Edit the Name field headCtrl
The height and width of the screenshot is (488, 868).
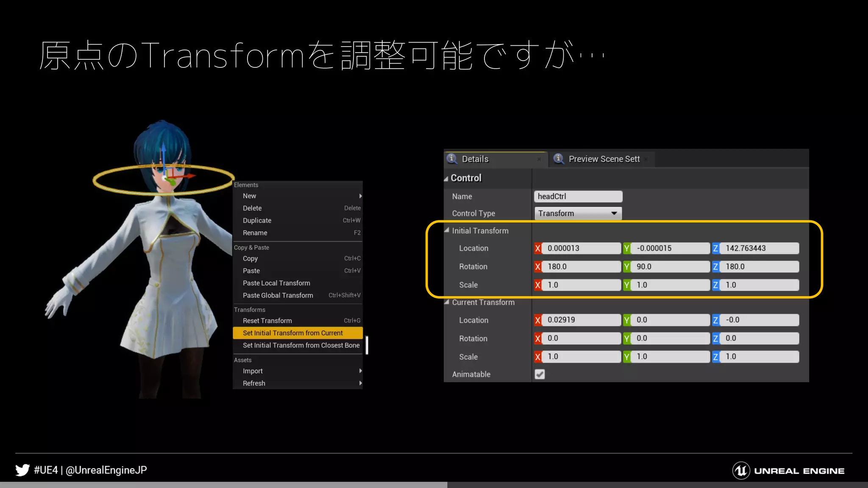coord(578,197)
